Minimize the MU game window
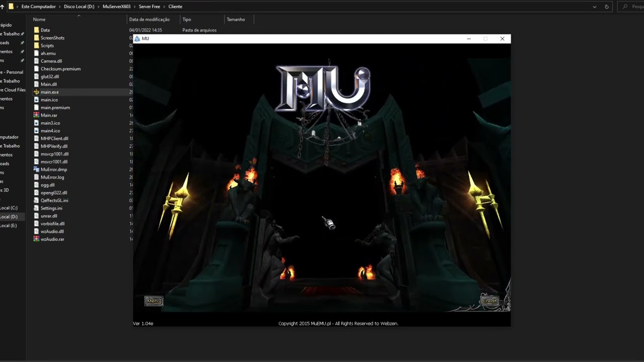644x362 pixels. click(469, 39)
